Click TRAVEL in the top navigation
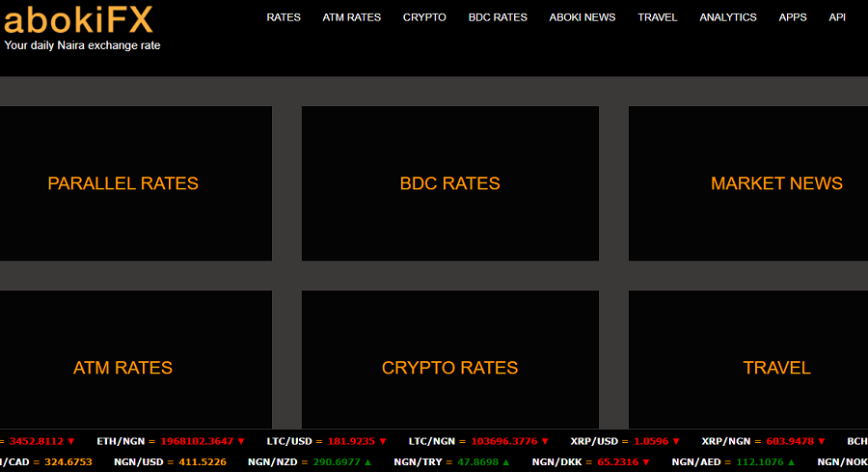The height and width of the screenshot is (472, 868). point(658,17)
